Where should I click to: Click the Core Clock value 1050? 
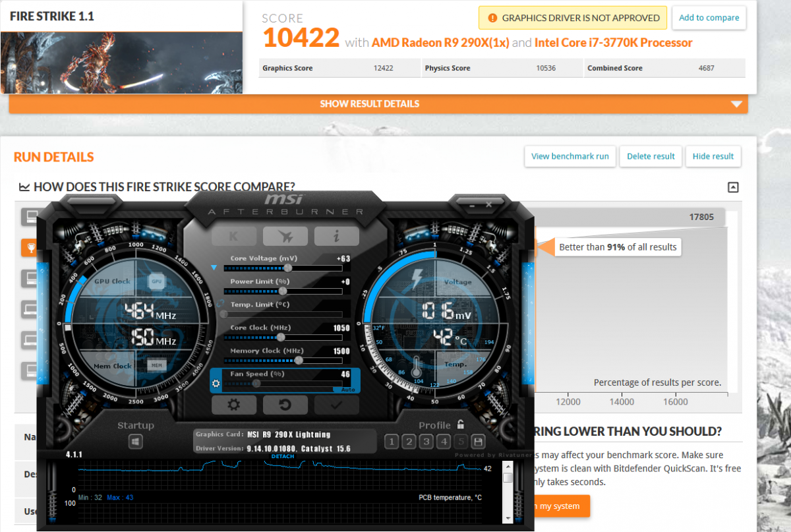pos(341,328)
